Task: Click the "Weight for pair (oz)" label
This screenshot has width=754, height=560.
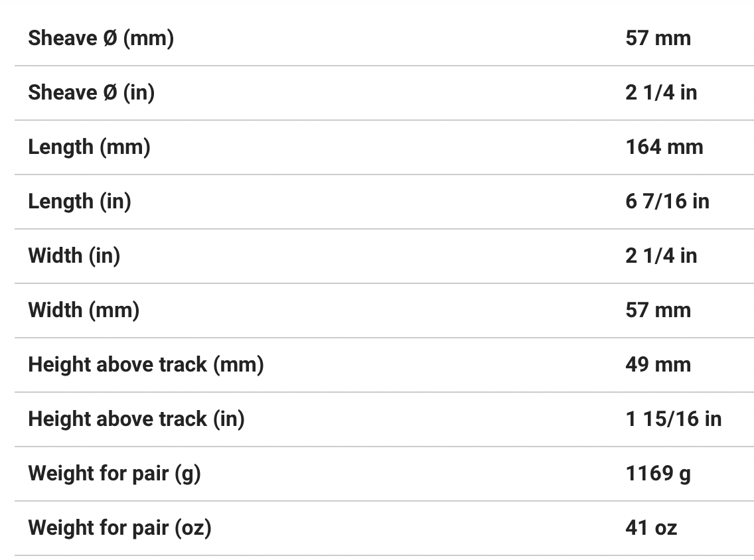Action: pyautogui.click(x=119, y=528)
